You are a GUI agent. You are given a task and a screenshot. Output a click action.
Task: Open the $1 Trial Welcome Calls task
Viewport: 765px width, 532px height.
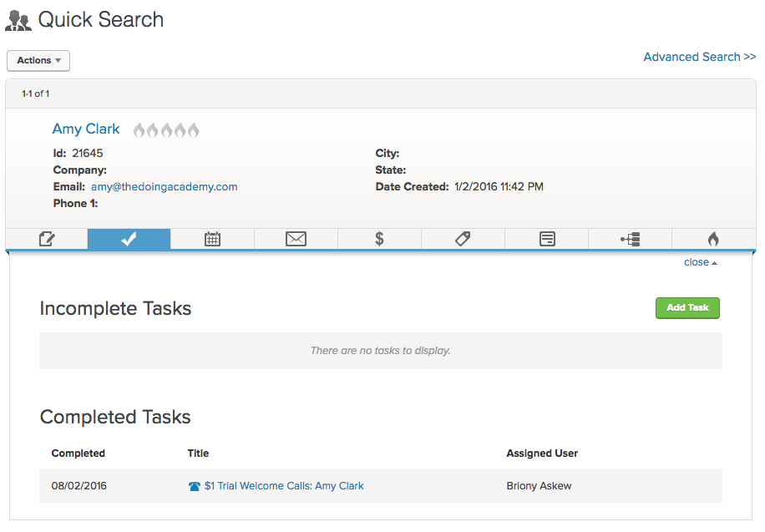(x=284, y=486)
